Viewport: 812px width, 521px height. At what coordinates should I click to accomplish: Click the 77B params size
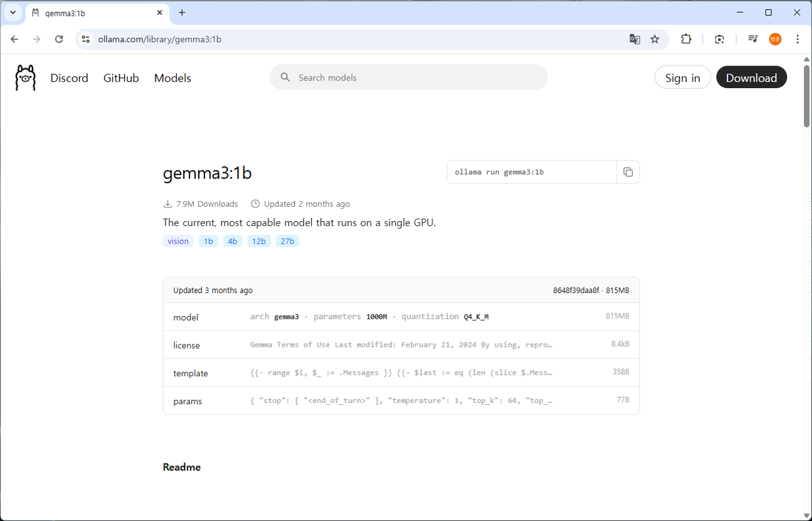tap(623, 400)
